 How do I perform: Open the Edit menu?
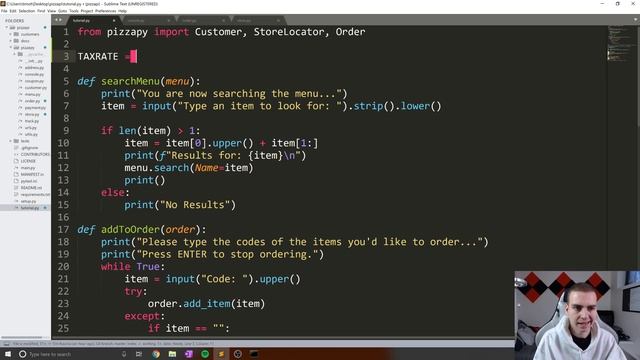(13, 11)
